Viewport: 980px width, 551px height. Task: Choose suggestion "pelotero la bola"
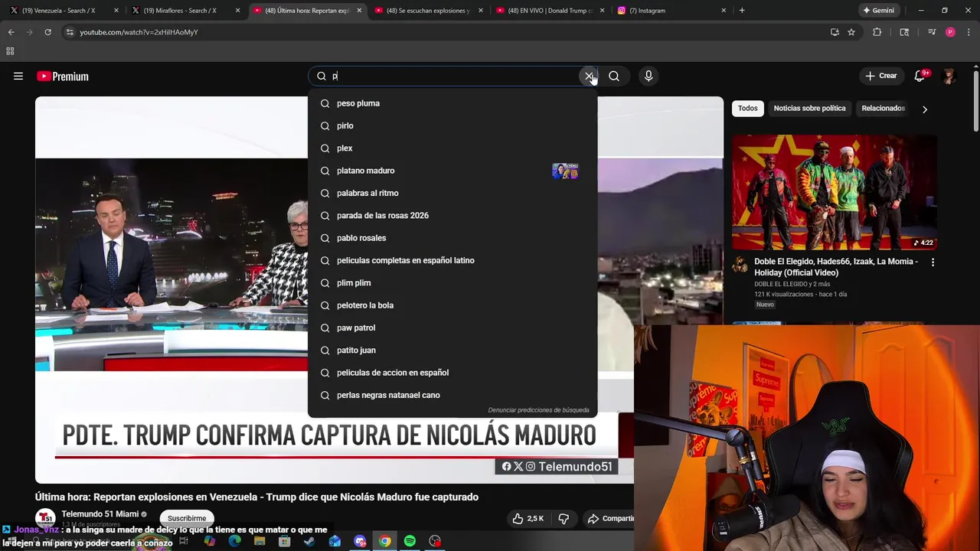[x=452, y=305]
